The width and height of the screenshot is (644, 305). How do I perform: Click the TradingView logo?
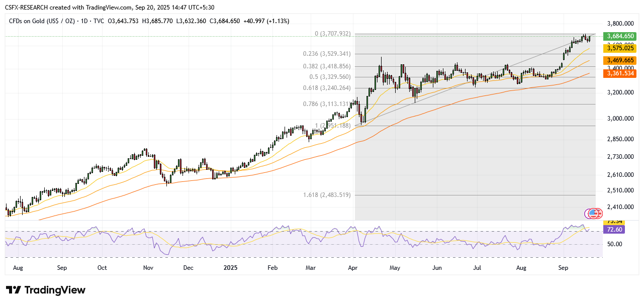46,290
